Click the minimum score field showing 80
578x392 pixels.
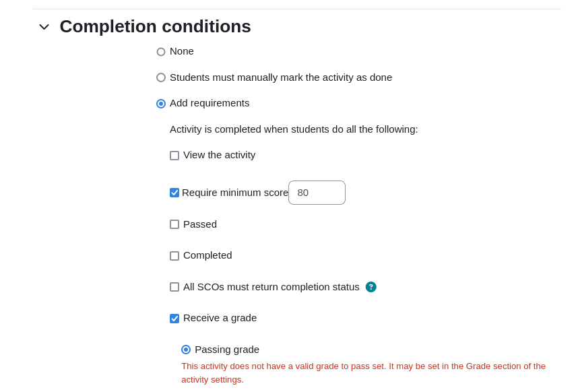(x=317, y=193)
